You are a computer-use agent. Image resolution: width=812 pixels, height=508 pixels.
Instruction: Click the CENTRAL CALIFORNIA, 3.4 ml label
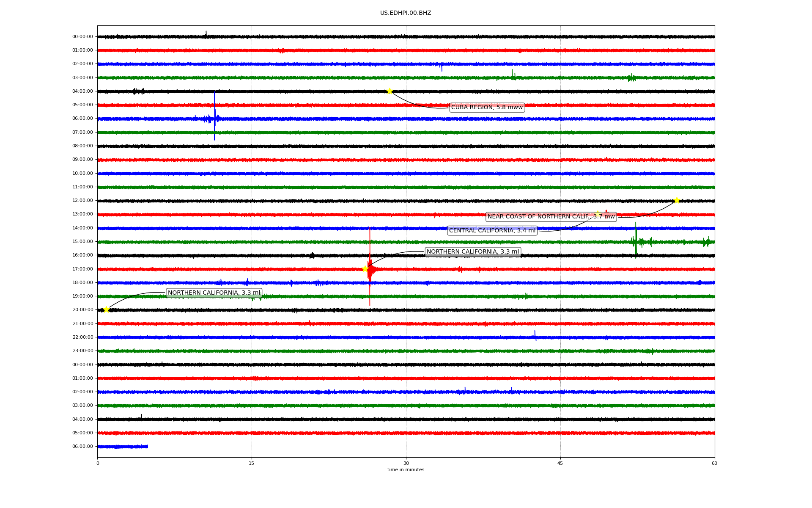pyautogui.click(x=492, y=231)
